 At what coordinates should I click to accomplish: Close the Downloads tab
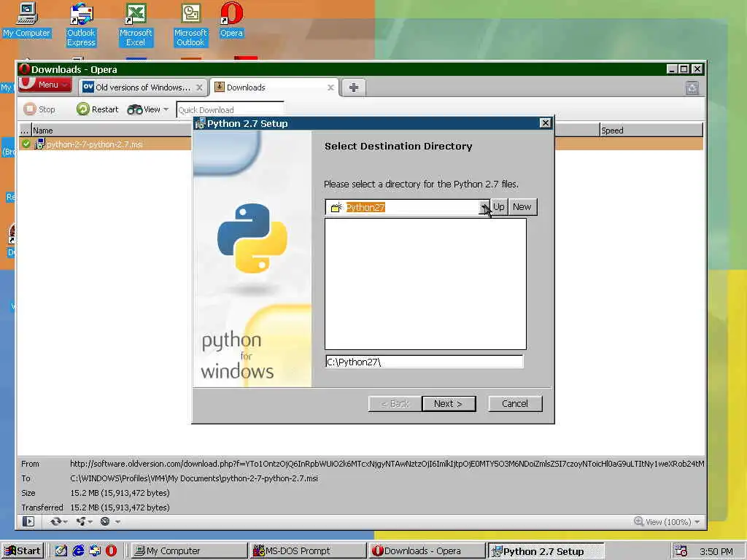(330, 87)
